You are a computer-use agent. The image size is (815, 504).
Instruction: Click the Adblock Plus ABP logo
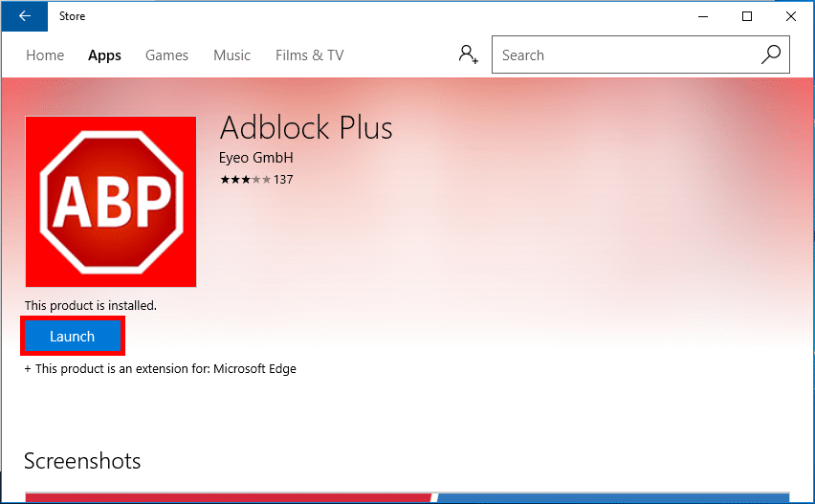(x=111, y=202)
